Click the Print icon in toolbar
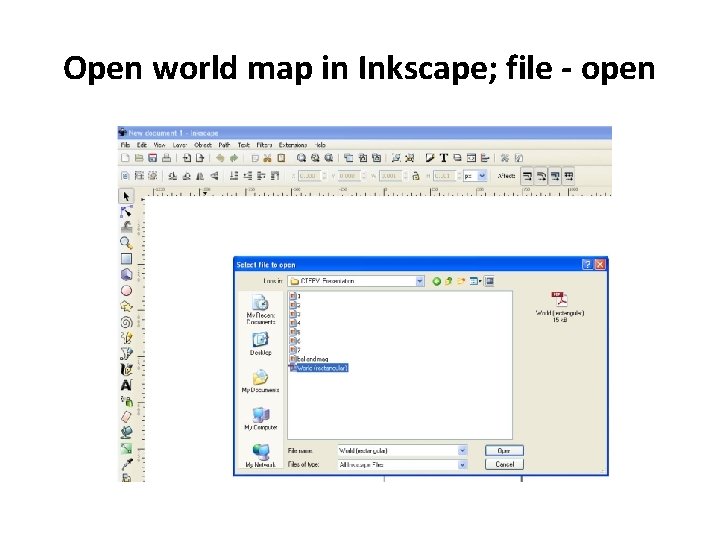This screenshot has width=720, height=540. click(x=166, y=158)
